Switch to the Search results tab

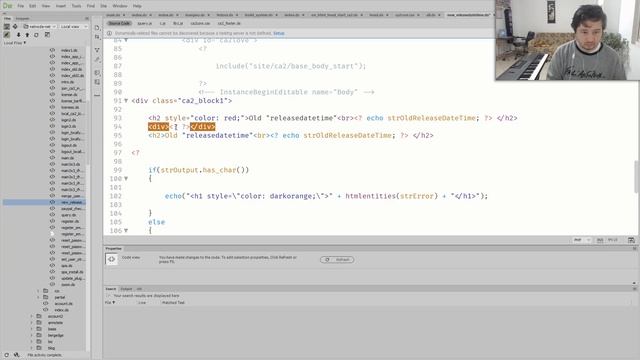click(110, 289)
